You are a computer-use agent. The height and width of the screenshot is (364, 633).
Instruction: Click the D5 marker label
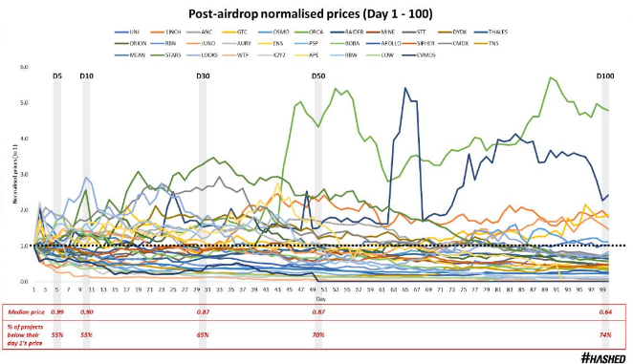(x=57, y=75)
